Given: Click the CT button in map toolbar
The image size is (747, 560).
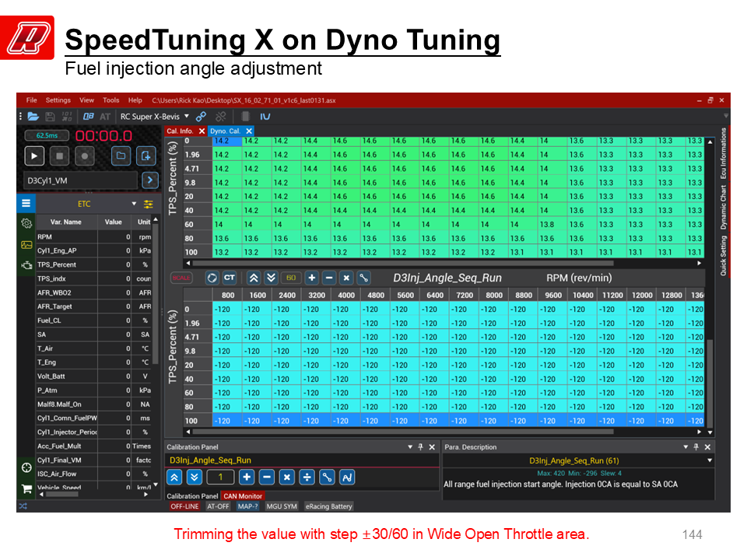Looking at the screenshot, I should 230,278.
